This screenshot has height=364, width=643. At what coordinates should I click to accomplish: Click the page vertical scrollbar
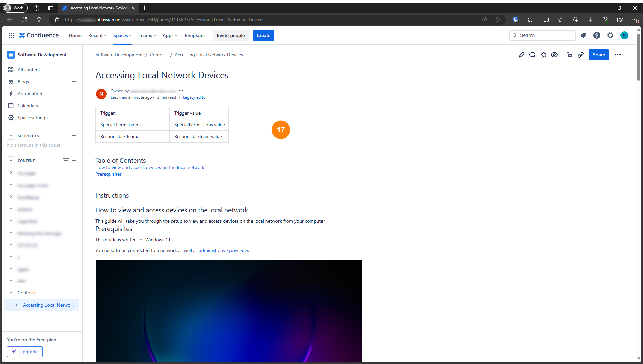[639, 57]
